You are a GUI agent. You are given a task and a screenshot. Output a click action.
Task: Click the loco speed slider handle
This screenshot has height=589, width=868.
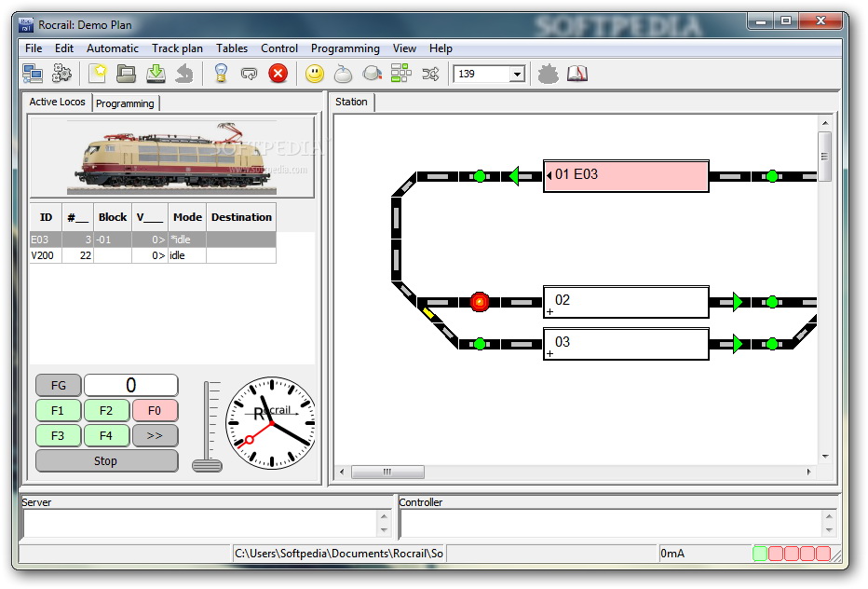207,464
